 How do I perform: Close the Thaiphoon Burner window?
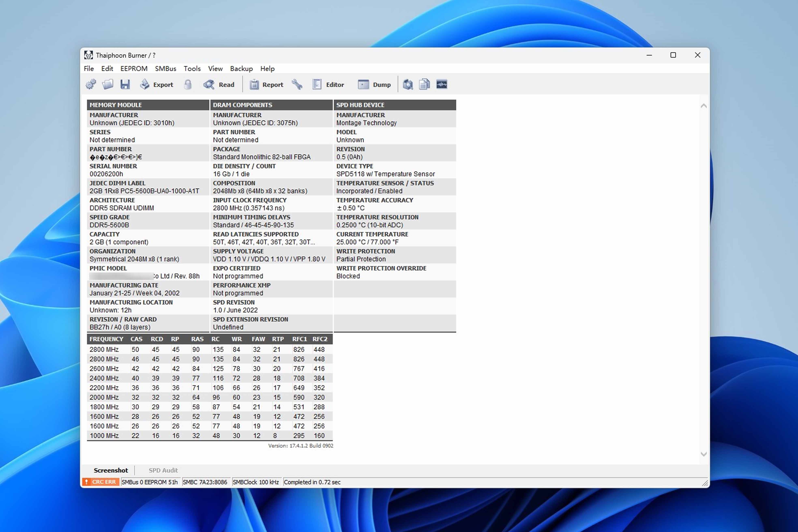(x=698, y=55)
